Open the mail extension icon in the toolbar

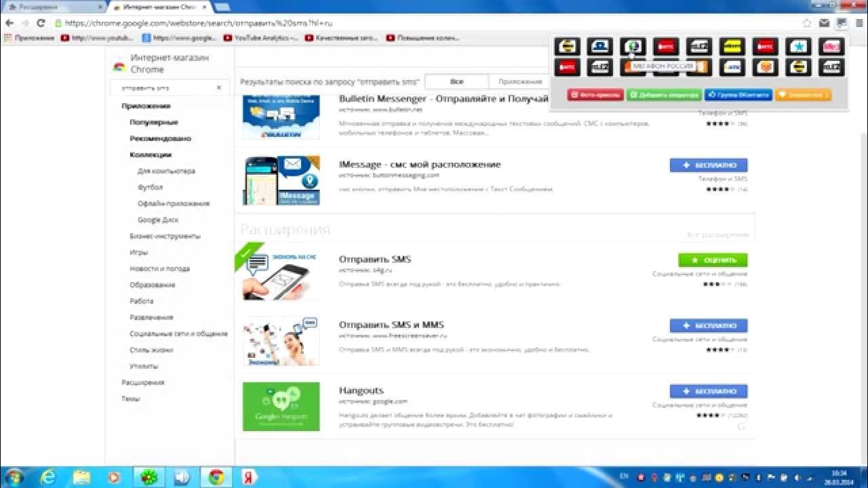pos(825,23)
